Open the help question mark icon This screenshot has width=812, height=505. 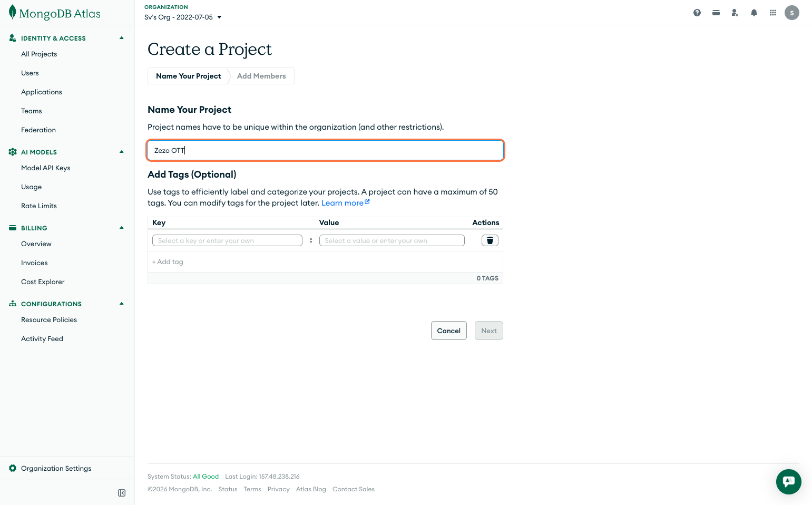697,13
